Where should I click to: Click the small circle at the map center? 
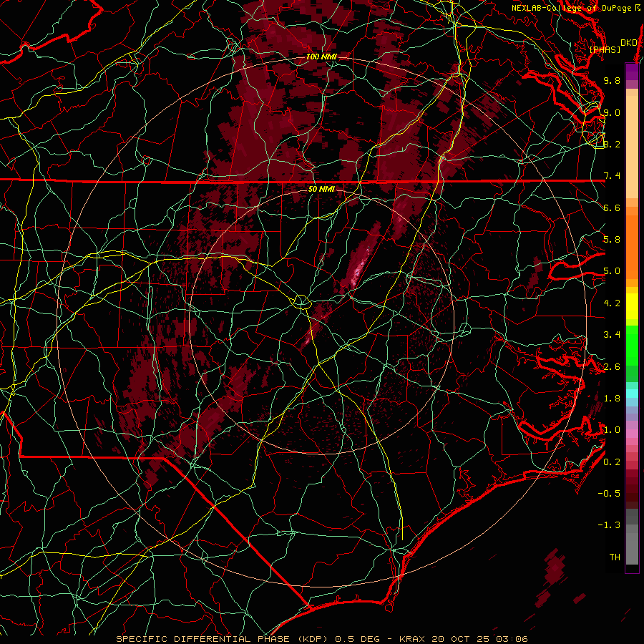pyautogui.click(x=301, y=301)
